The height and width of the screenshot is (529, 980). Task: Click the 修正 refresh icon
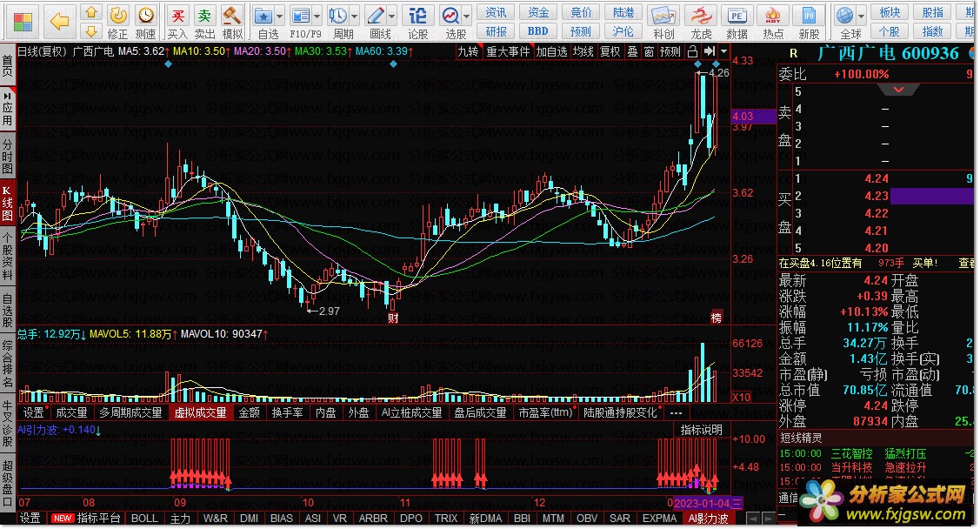click(118, 16)
